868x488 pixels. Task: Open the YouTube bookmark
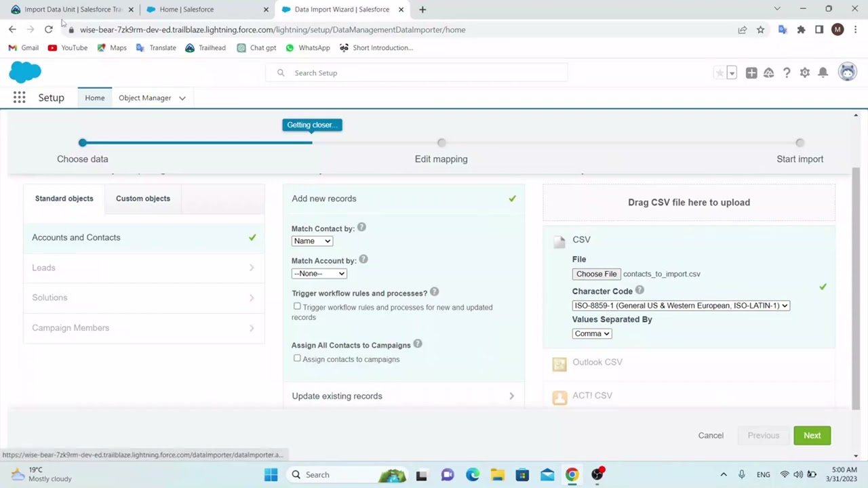click(x=67, y=47)
